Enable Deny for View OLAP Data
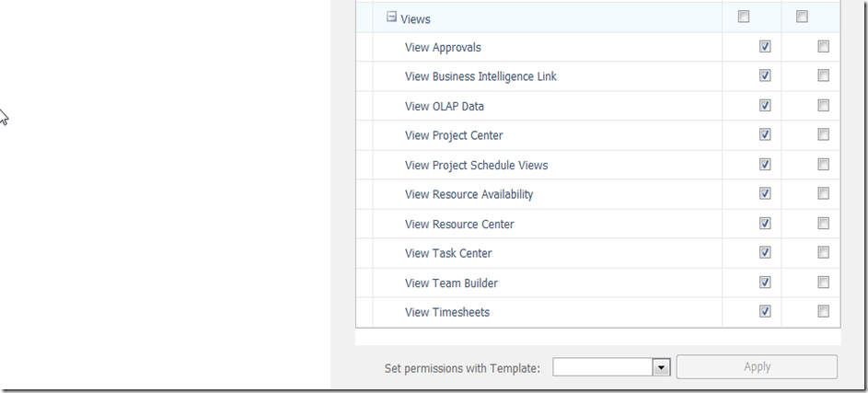 coord(823,106)
